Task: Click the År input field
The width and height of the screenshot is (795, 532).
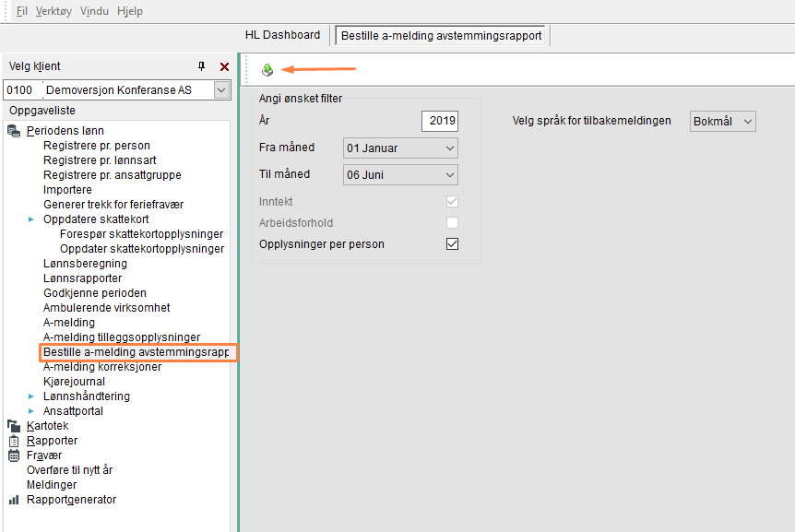Action: (440, 121)
